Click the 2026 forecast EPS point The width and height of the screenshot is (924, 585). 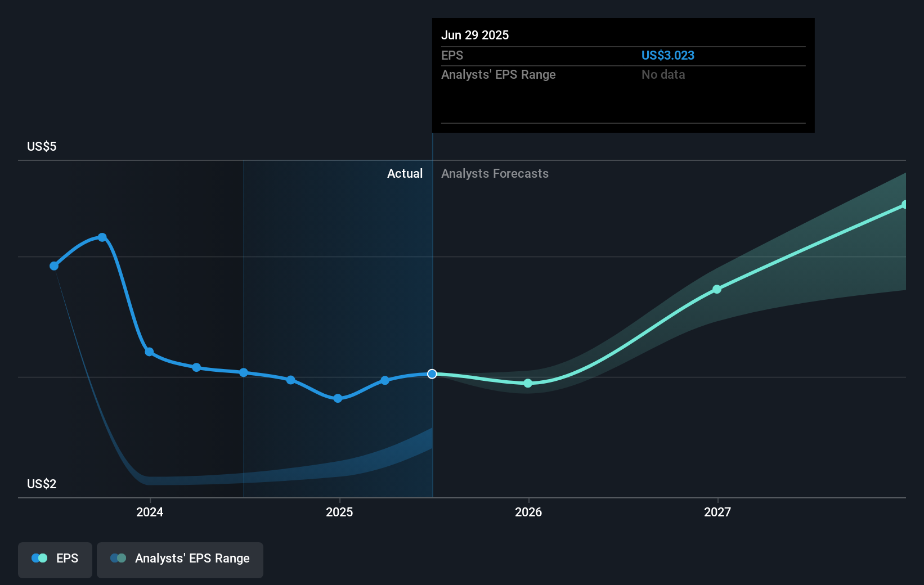528,384
